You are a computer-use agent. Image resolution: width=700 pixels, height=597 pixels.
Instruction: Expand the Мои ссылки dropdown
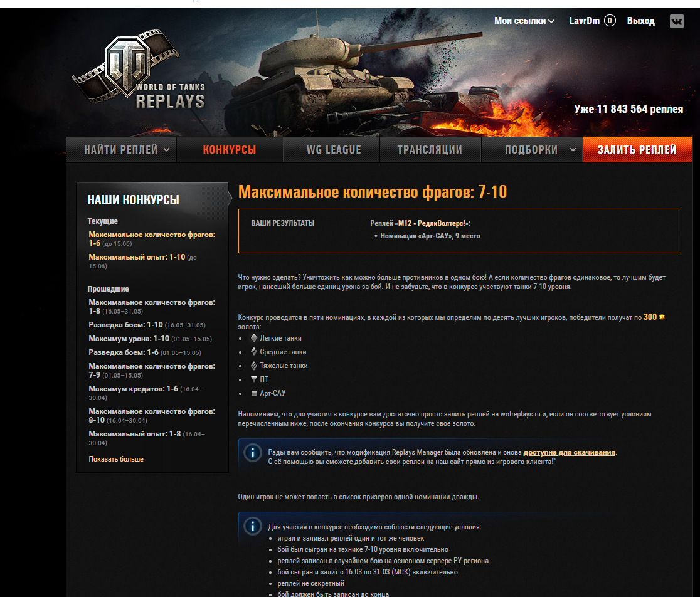coord(524,21)
